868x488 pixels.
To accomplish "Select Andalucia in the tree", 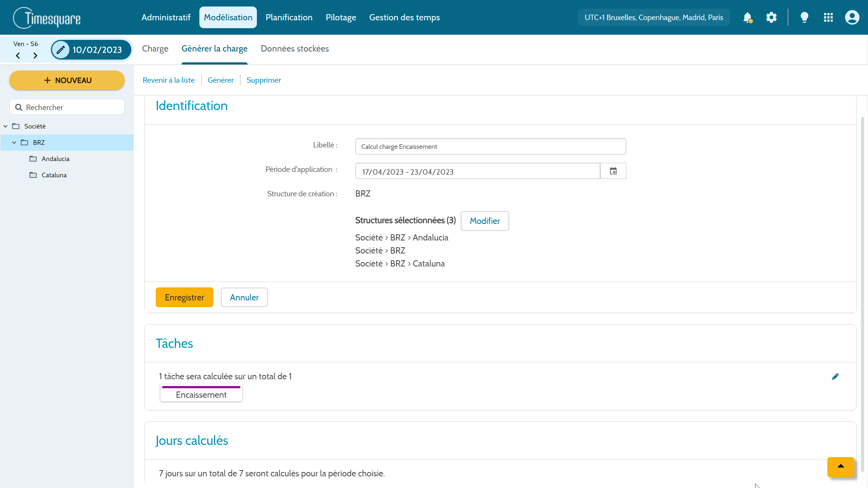I will pyautogui.click(x=56, y=159).
